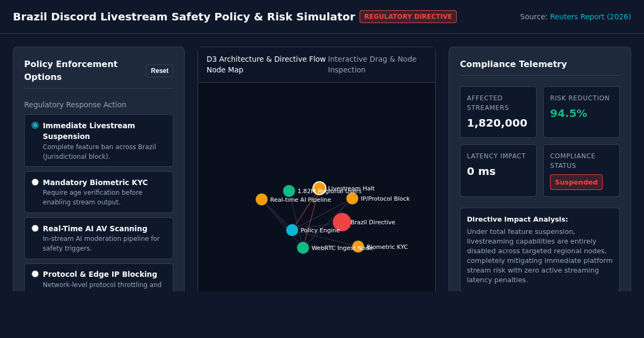
Task: Select the cyan Policy Engine node
Action: pyautogui.click(x=292, y=230)
